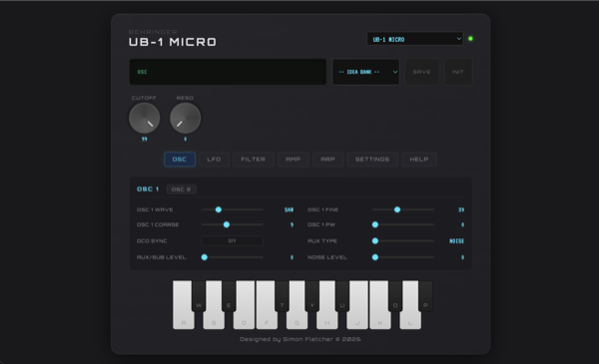Click the CUTOFF knob
This screenshot has width=599, height=364.
145,118
